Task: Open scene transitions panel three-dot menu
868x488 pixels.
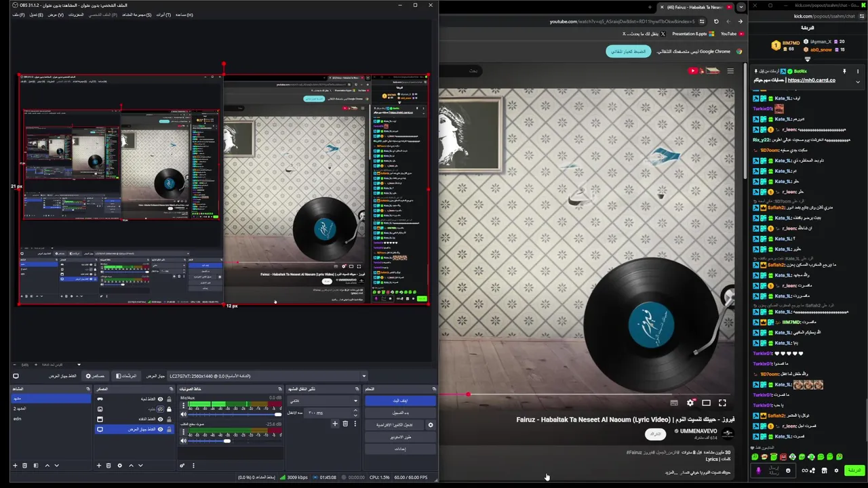Action: tap(355, 424)
